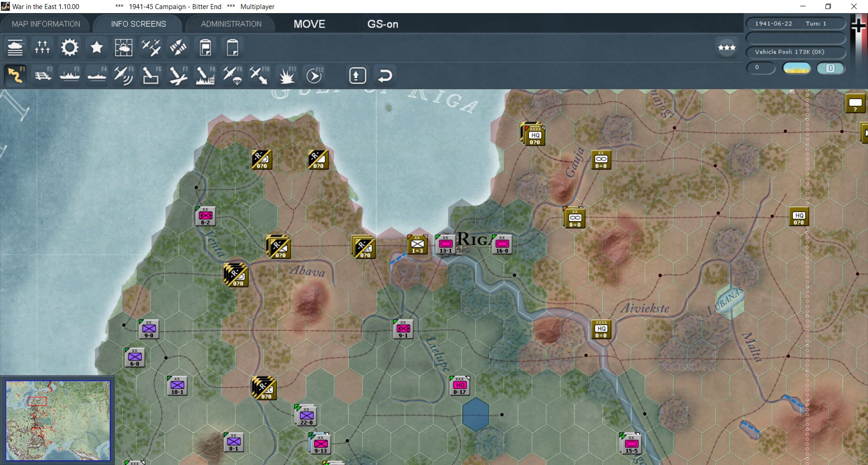
Task: Click the Vehicle Pool 173K indicator
Action: (x=796, y=52)
